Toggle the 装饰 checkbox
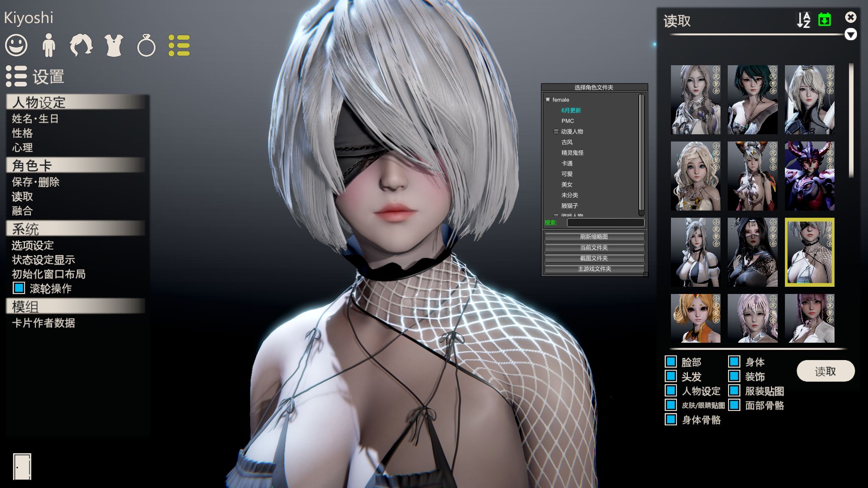The width and height of the screenshot is (868, 488). click(734, 376)
